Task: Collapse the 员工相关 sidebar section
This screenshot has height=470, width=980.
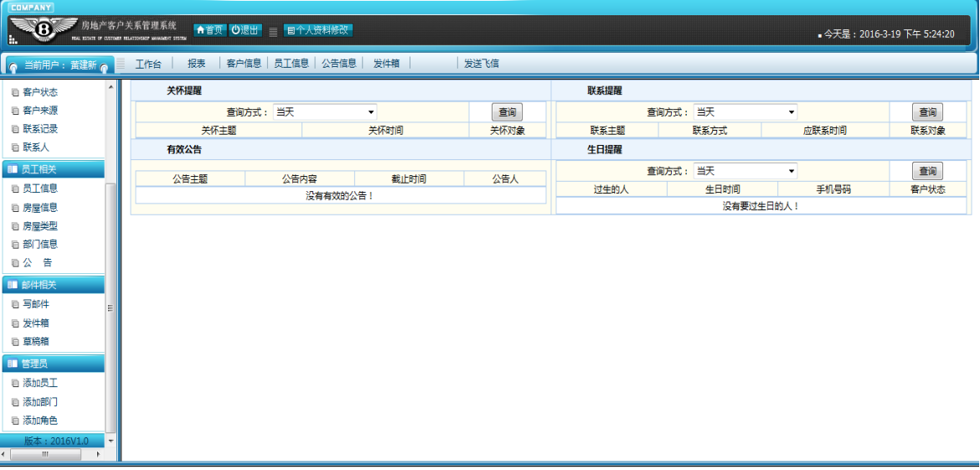Action: pyautogui.click(x=54, y=169)
